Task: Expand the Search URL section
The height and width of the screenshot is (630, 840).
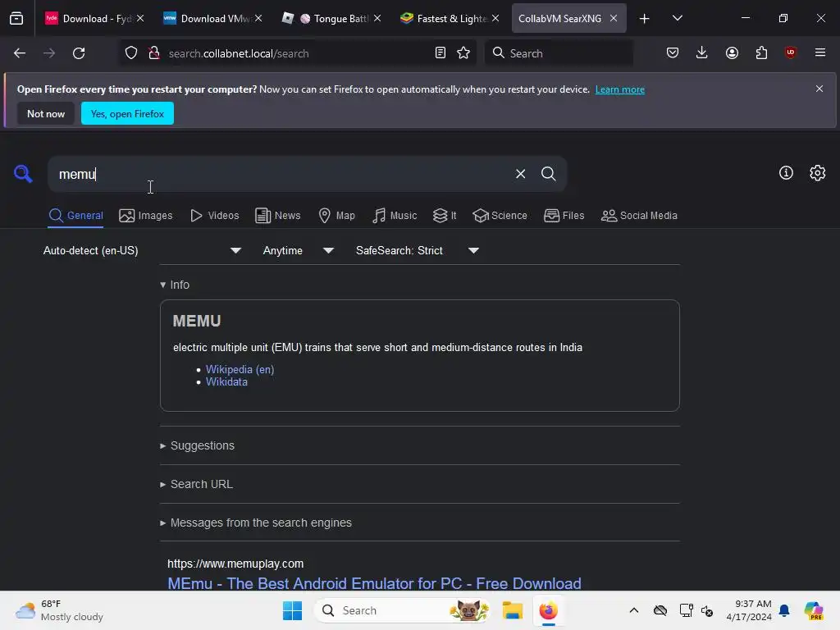Action: pos(196,484)
